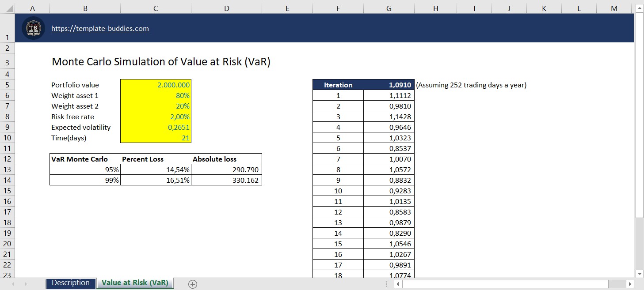The image size is (644, 290).
Task: Click column G header to select it
Action: coord(389,8)
